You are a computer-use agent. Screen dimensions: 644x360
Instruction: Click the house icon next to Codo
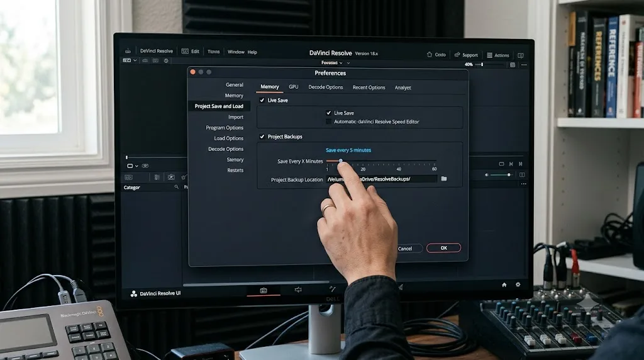pyautogui.click(x=429, y=54)
